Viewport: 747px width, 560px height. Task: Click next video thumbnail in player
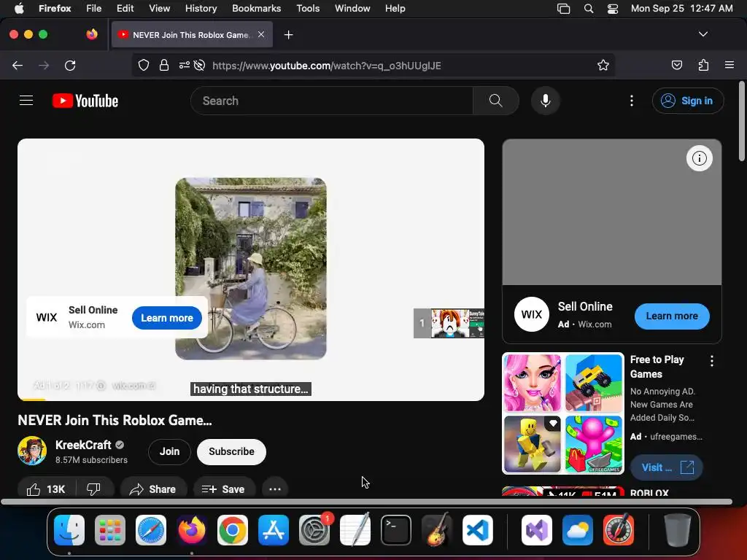tap(449, 323)
